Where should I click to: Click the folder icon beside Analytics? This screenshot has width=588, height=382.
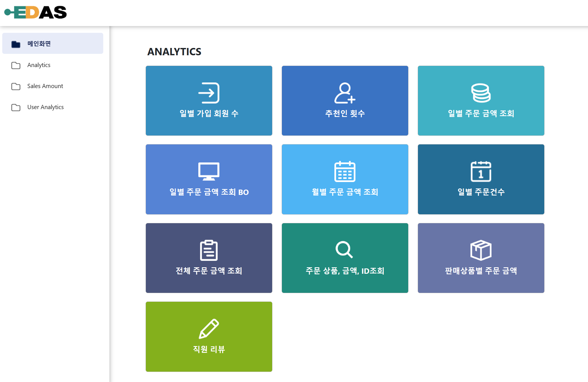(x=15, y=65)
